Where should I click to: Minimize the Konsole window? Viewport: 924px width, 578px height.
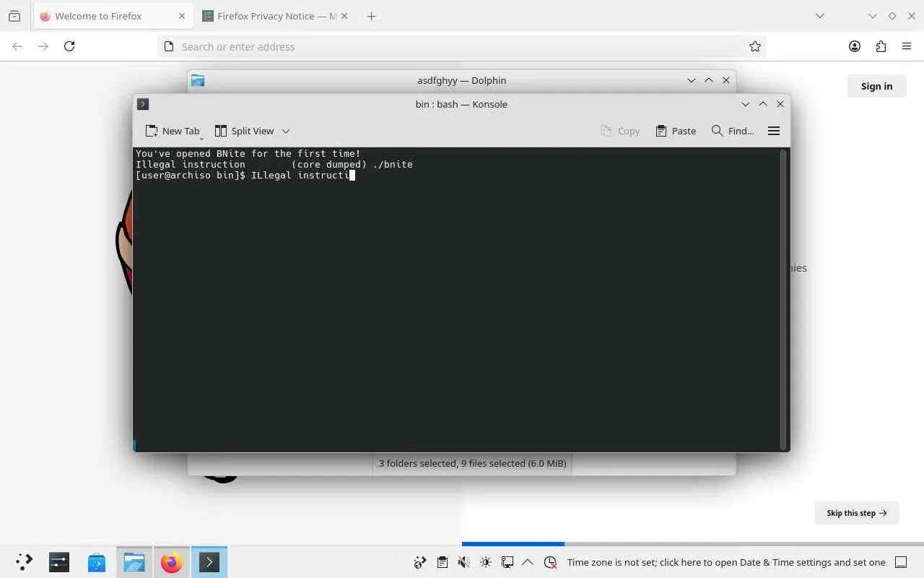(x=746, y=104)
